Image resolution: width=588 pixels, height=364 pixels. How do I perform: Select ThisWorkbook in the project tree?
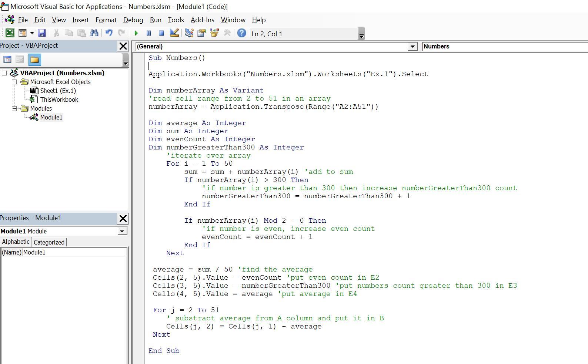[59, 100]
